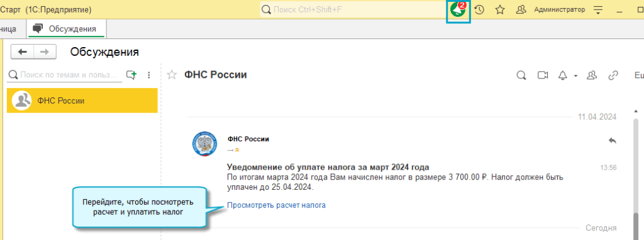644x240 pixels.
Task: Open the three-dots menu of discussions list
Action: (x=149, y=75)
